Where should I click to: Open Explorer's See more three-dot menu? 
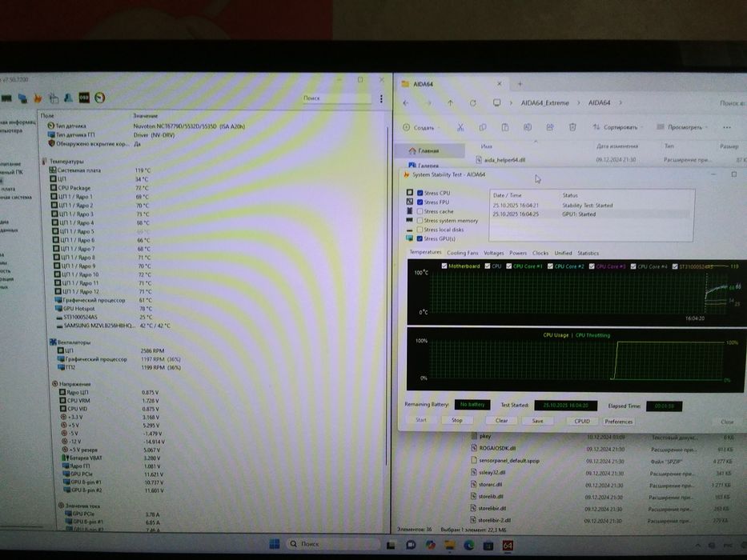pos(726,127)
